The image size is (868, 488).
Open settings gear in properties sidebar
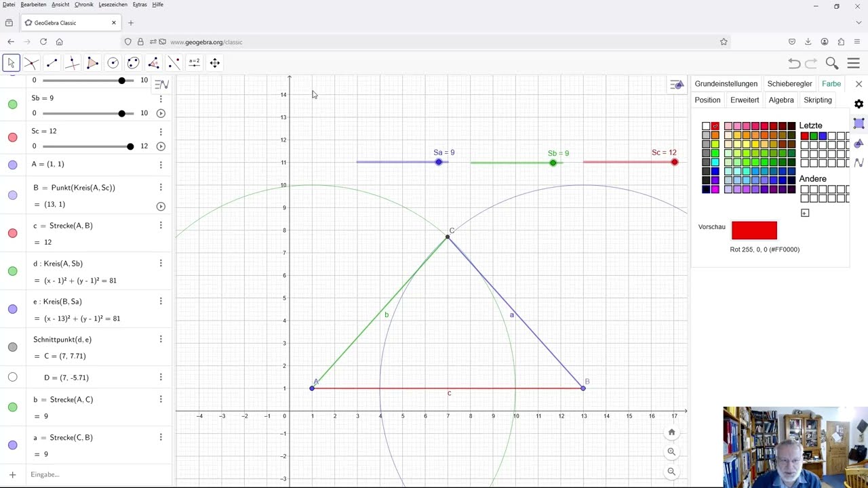[859, 104]
